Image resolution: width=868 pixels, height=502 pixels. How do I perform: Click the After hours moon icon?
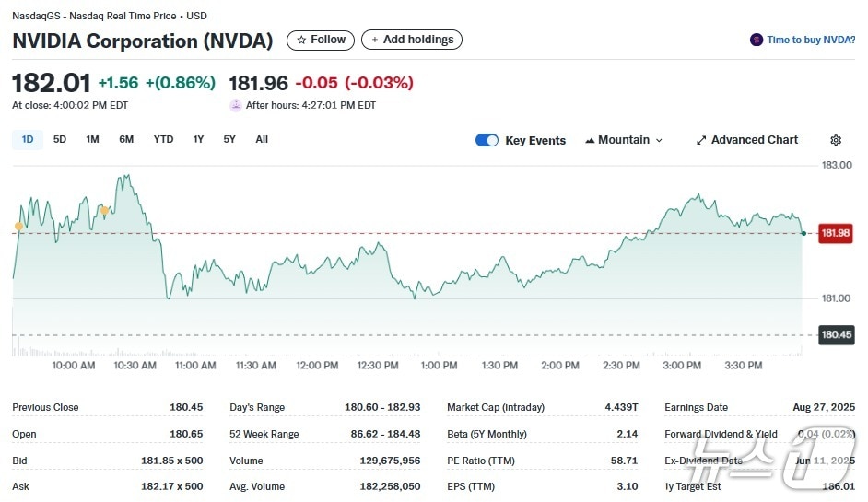[236, 105]
